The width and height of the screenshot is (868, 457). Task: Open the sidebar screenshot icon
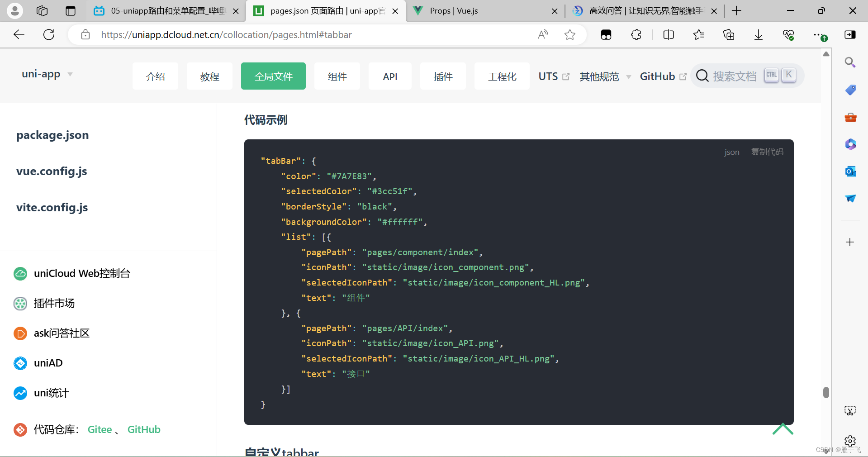click(x=850, y=410)
